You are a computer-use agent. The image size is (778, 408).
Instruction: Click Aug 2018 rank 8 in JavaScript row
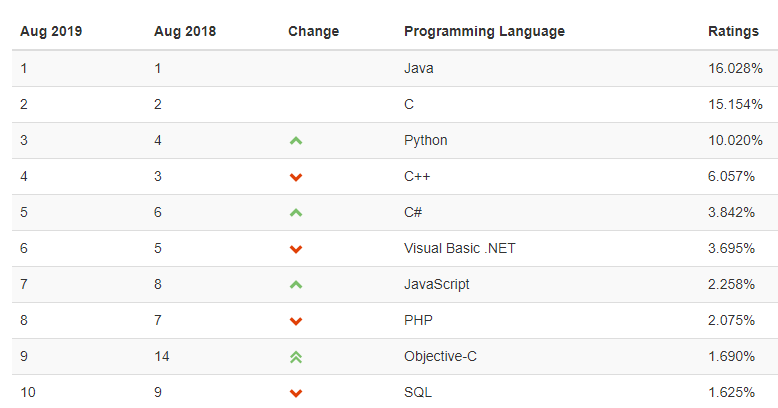tap(158, 284)
